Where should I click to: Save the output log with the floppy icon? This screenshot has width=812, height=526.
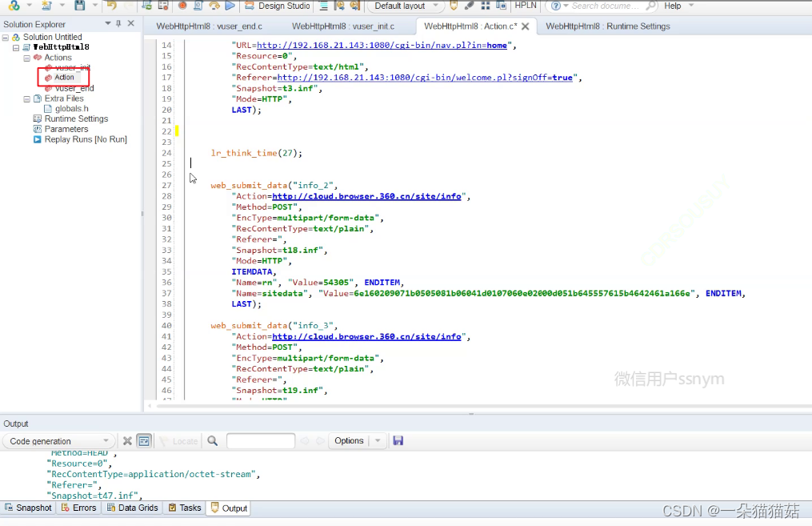click(x=398, y=441)
